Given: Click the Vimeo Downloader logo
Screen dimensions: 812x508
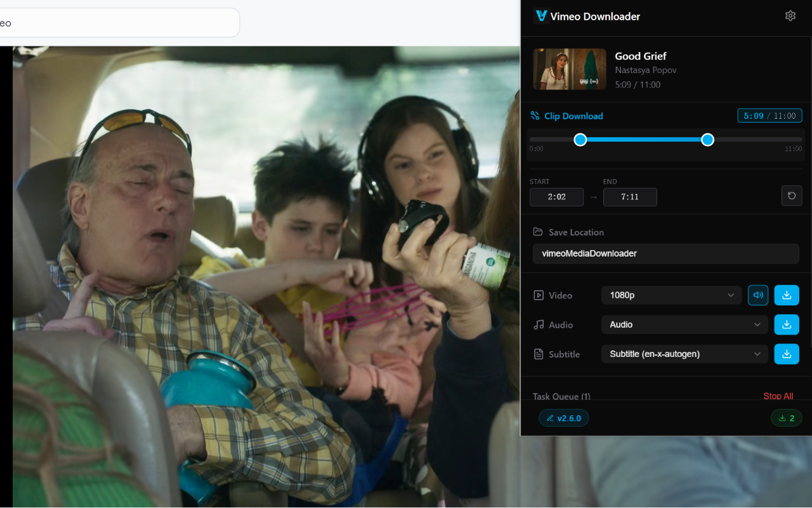Looking at the screenshot, I should pyautogui.click(x=540, y=15).
